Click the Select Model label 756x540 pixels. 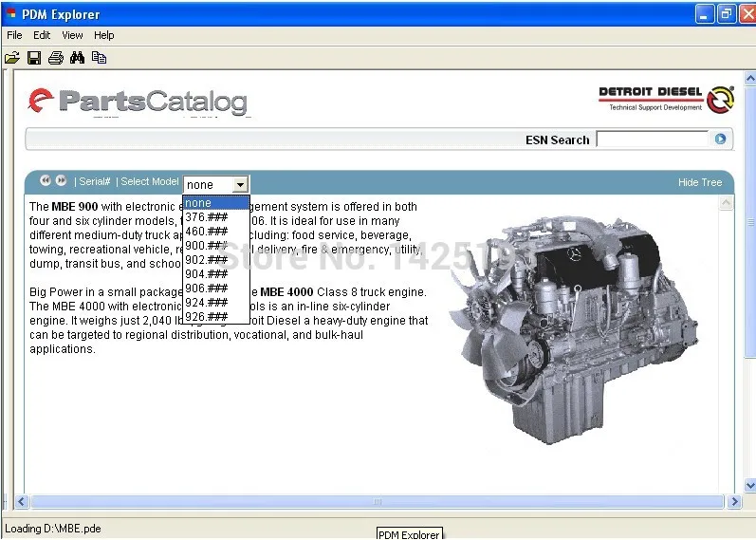pos(150,181)
